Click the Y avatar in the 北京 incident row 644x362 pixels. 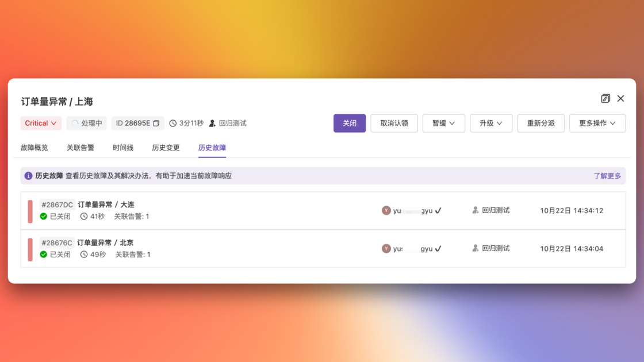coord(386,249)
